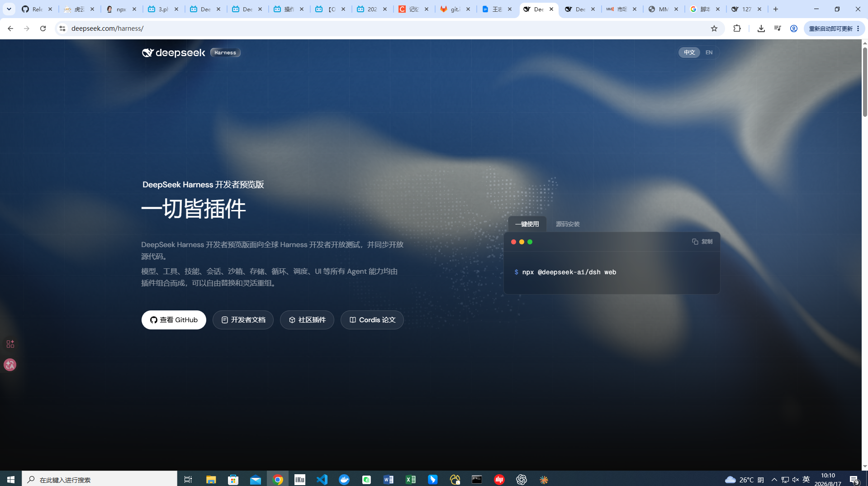868x486 pixels.
Task: Click the volume icon in system tray
Action: point(796,479)
